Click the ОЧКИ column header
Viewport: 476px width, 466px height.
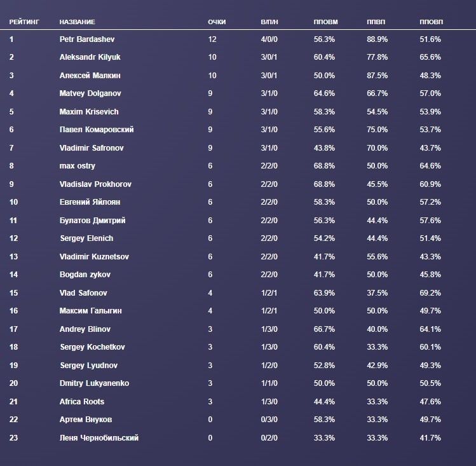[217, 22]
